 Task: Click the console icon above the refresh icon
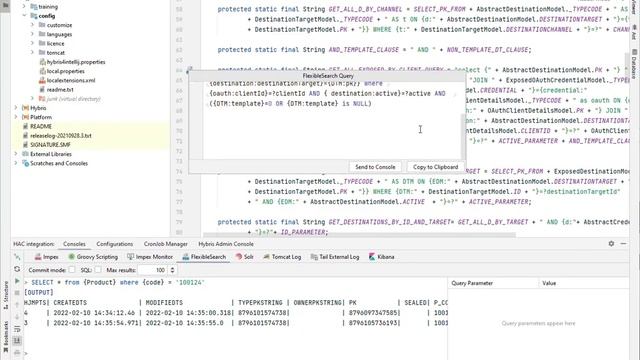pyautogui.click(x=17, y=257)
